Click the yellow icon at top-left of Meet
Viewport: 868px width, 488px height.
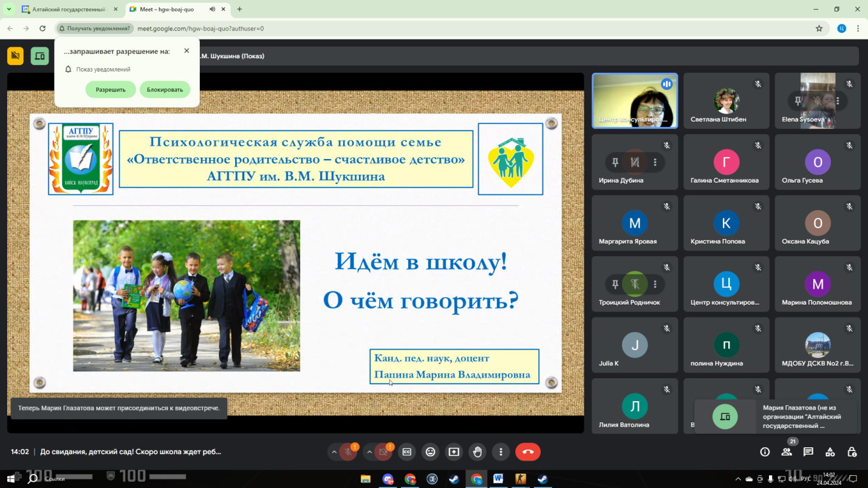click(x=15, y=56)
